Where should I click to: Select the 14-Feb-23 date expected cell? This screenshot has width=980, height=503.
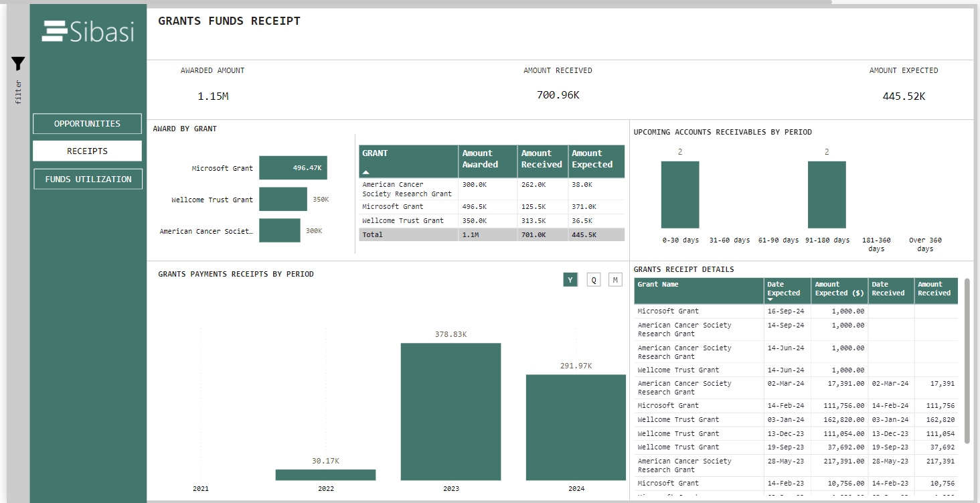pos(786,484)
